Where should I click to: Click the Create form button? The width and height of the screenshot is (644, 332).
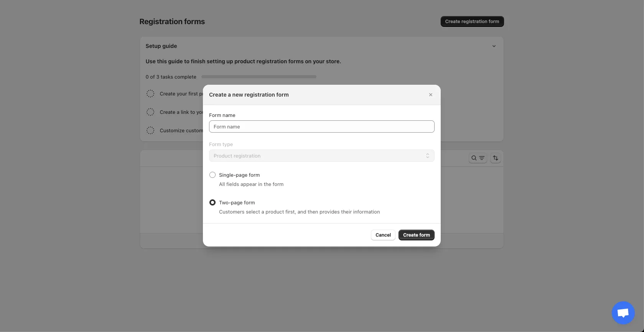[416, 235]
